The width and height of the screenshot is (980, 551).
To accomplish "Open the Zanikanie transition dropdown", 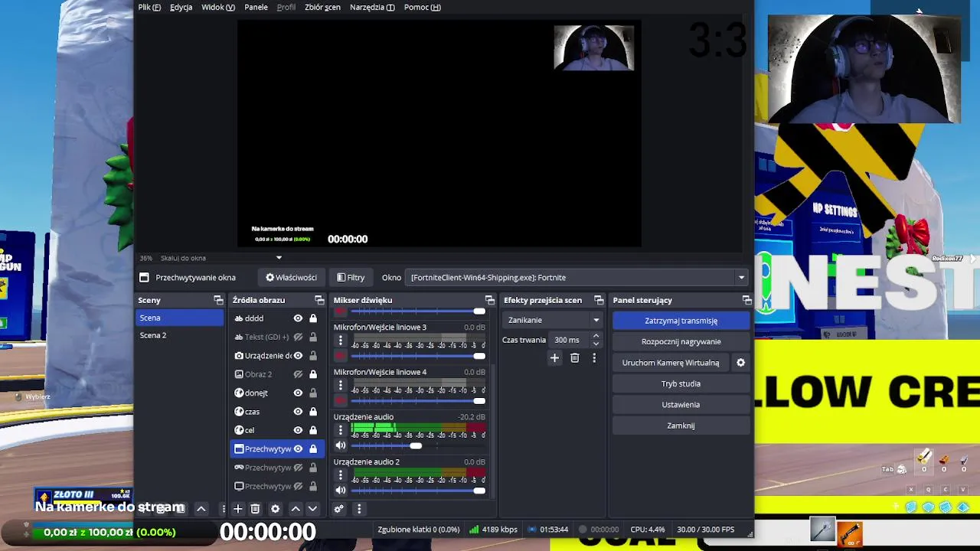I will click(553, 320).
